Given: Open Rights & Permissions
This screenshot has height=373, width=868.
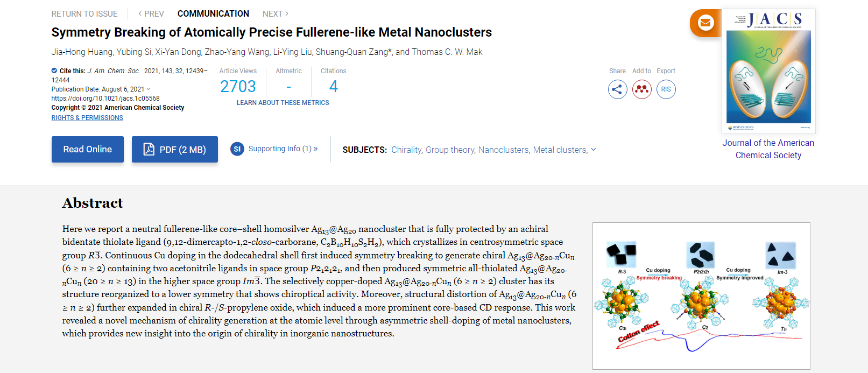Looking at the screenshot, I should [87, 118].
